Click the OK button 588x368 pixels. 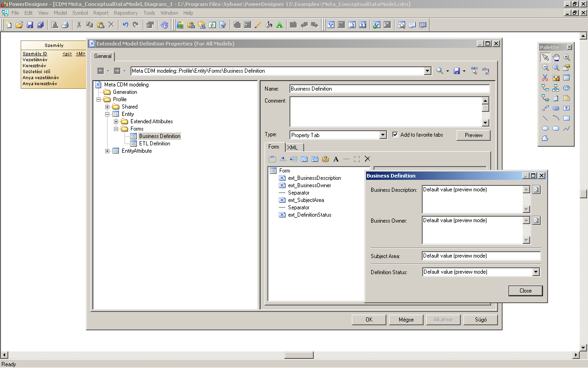(369, 320)
